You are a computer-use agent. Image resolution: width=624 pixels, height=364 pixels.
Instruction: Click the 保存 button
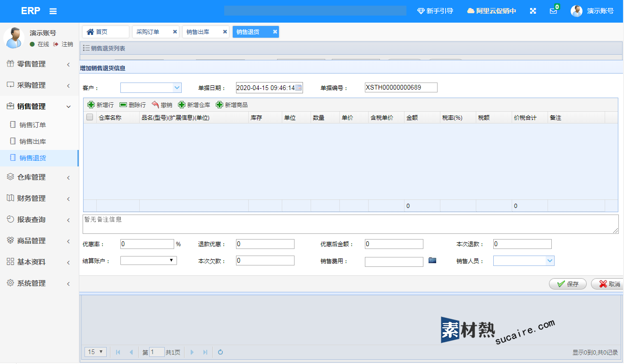coord(567,284)
